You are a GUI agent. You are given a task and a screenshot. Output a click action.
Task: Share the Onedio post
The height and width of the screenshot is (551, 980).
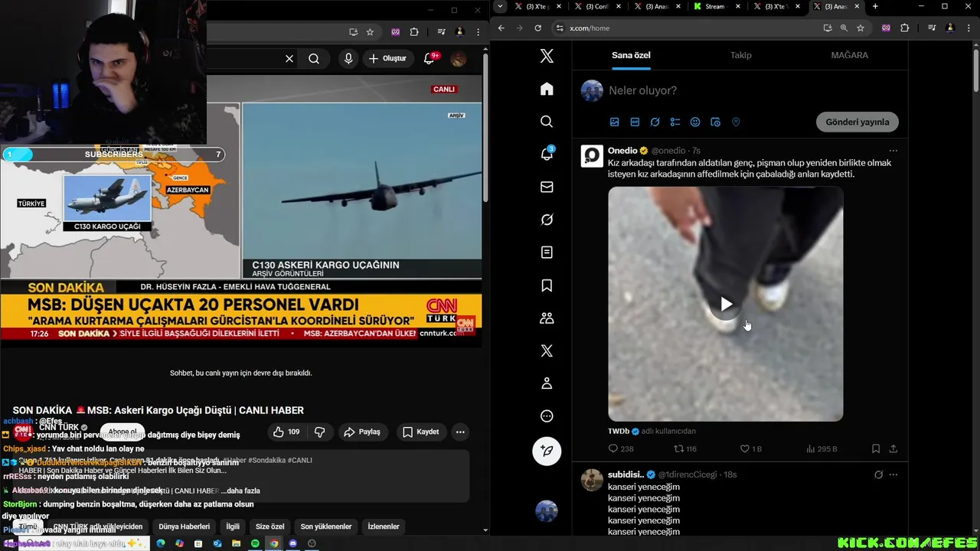click(x=893, y=449)
